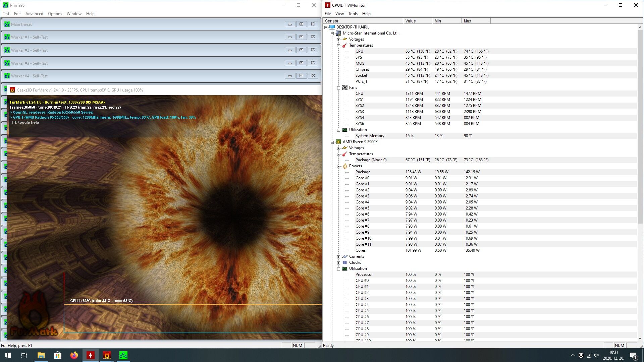The width and height of the screenshot is (644, 362).
Task: Switch to Prime95 taskbar icon
Action: click(x=123, y=355)
